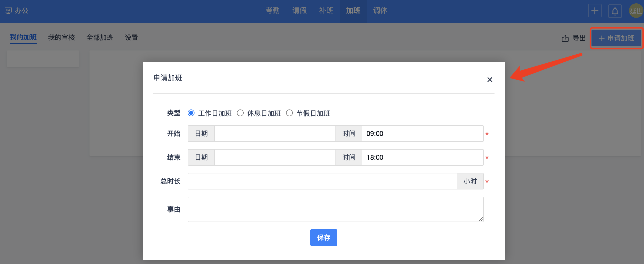Open the 调休 menu tab
644x264 pixels.
380,11
